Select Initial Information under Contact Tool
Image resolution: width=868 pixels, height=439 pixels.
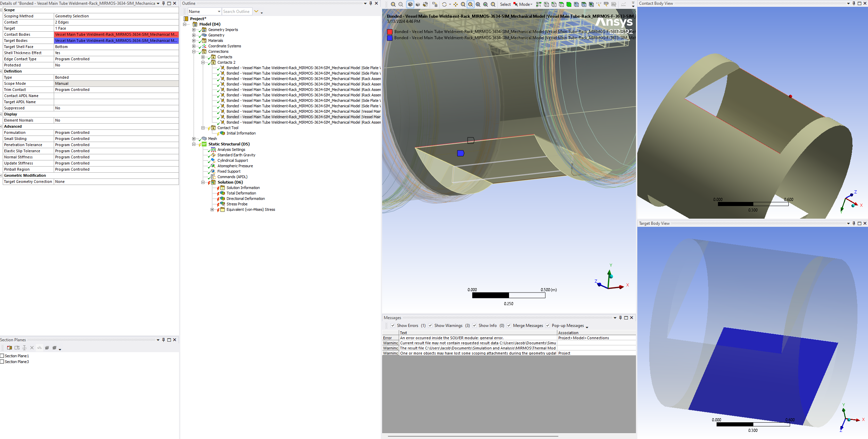point(241,134)
